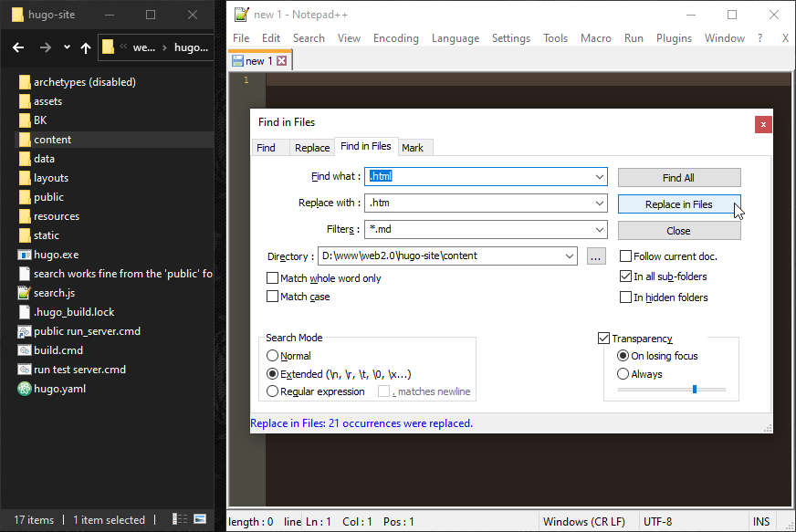Expand the Directory path dropdown
The image size is (796, 532).
(x=570, y=256)
